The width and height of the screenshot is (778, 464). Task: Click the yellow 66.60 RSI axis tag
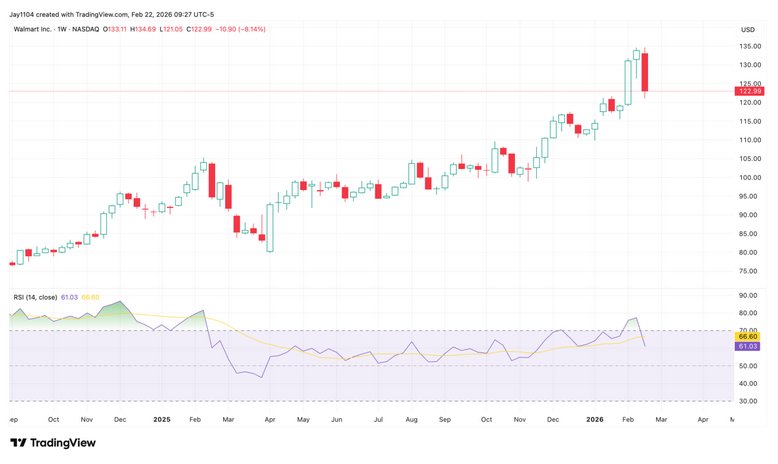pyautogui.click(x=750, y=337)
